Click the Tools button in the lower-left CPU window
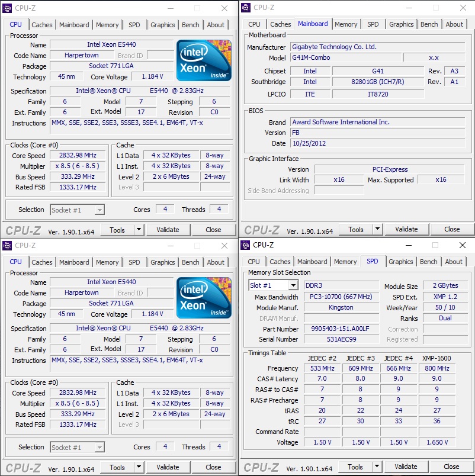 click(x=117, y=467)
